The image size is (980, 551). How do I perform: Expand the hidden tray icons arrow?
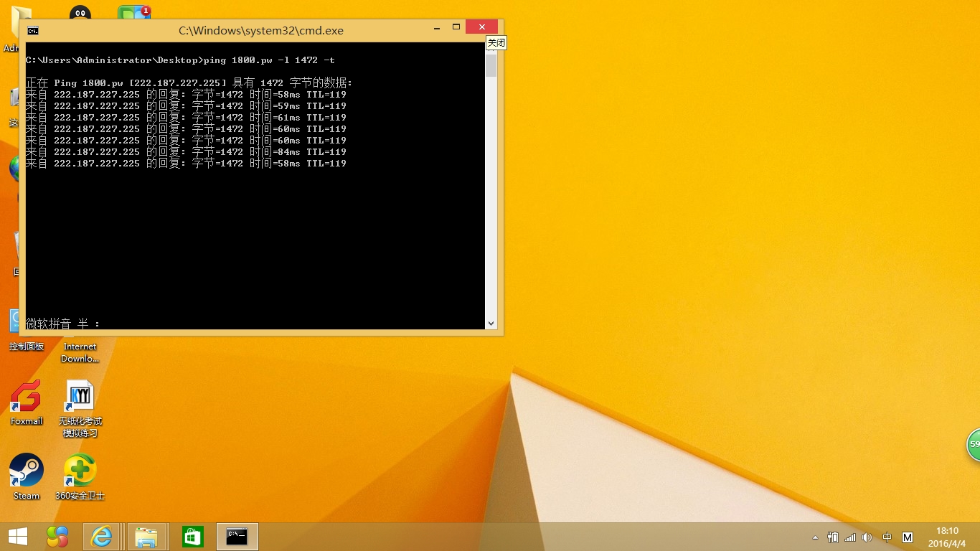click(x=815, y=537)
